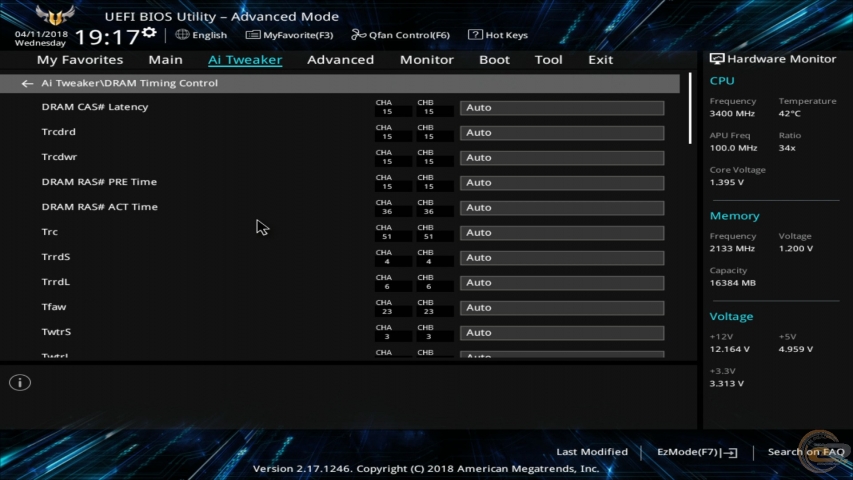Change language via English button
853x480 pixels.
(x=209, y=35)
